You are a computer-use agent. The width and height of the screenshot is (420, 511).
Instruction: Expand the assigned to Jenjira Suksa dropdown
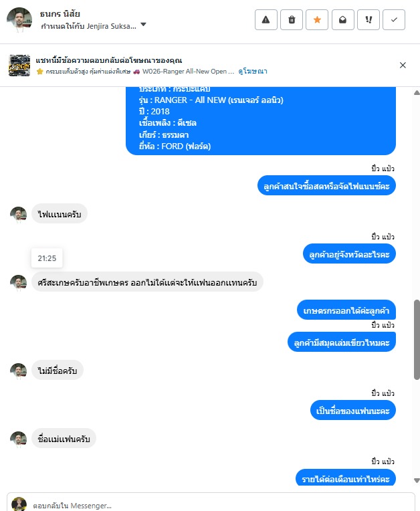point(143,25)
